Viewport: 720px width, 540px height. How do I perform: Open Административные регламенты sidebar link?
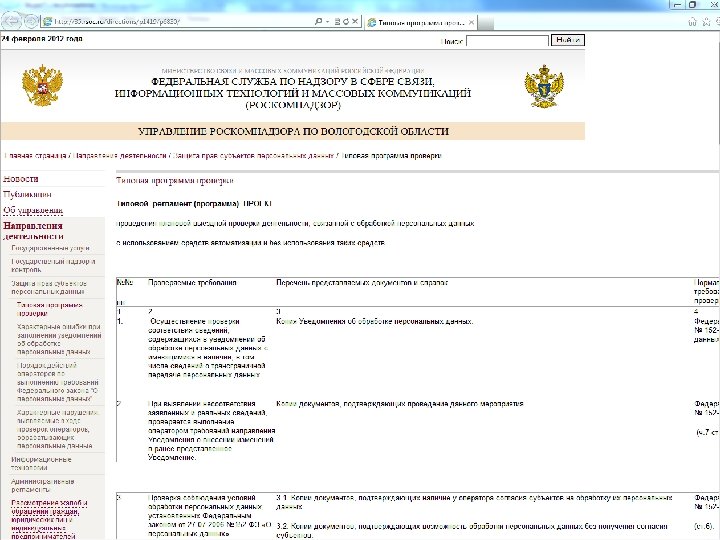point(43,485)
